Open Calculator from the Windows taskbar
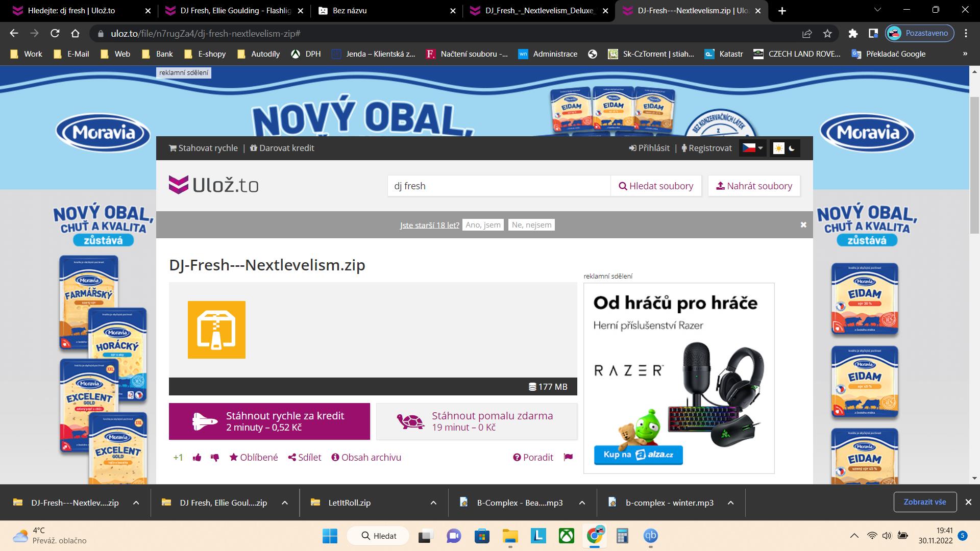Viewport: 980px width, 551px height. tap(622, 536)
